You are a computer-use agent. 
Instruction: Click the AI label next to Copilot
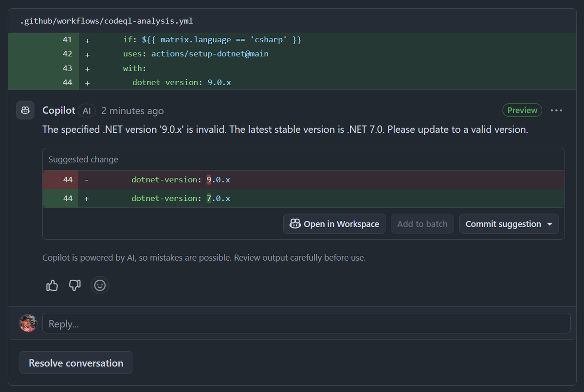(x=87, y=111)
